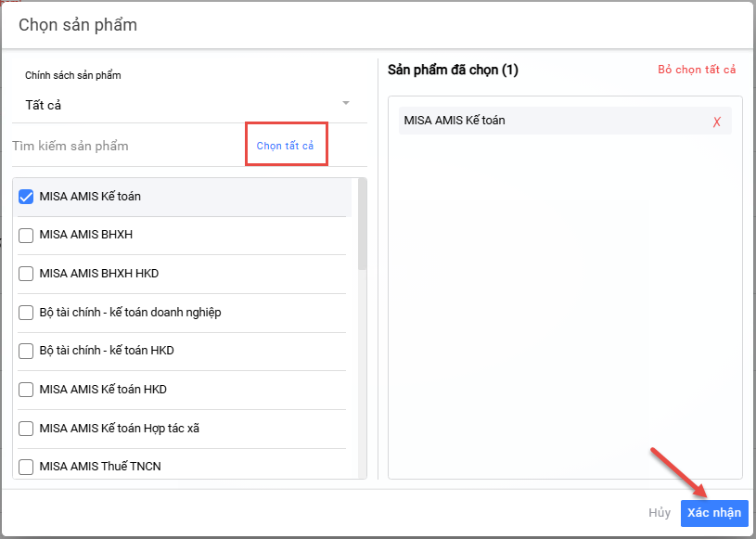Viewport: 756px width, 539px height.
Task: Click the Chọn tất cả link
Action: [x=285, y=146]
